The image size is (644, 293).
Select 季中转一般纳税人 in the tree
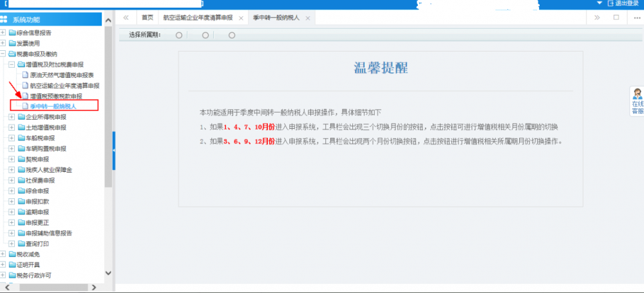(53, 106)
